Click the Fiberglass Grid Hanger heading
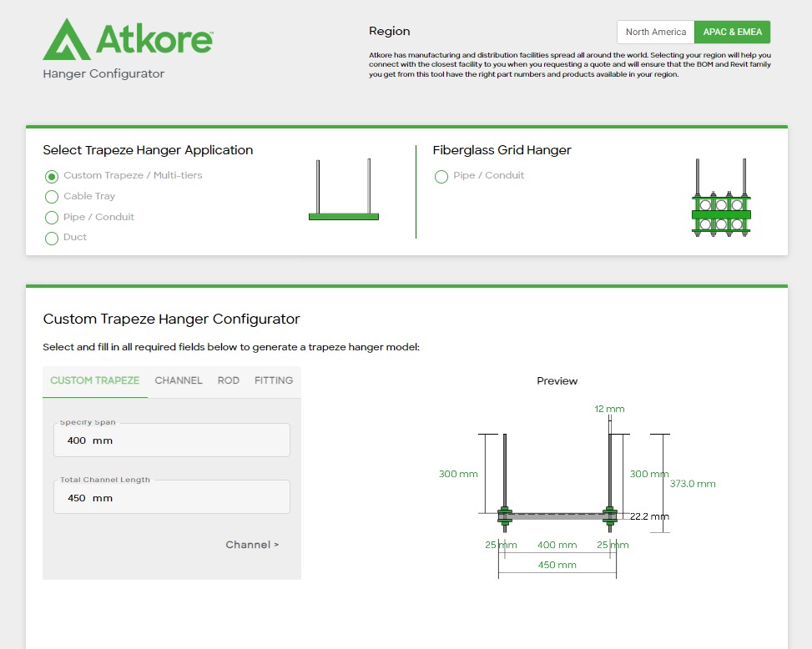The height and width of the screenshot is (649, 812). [x=502, y=150]
